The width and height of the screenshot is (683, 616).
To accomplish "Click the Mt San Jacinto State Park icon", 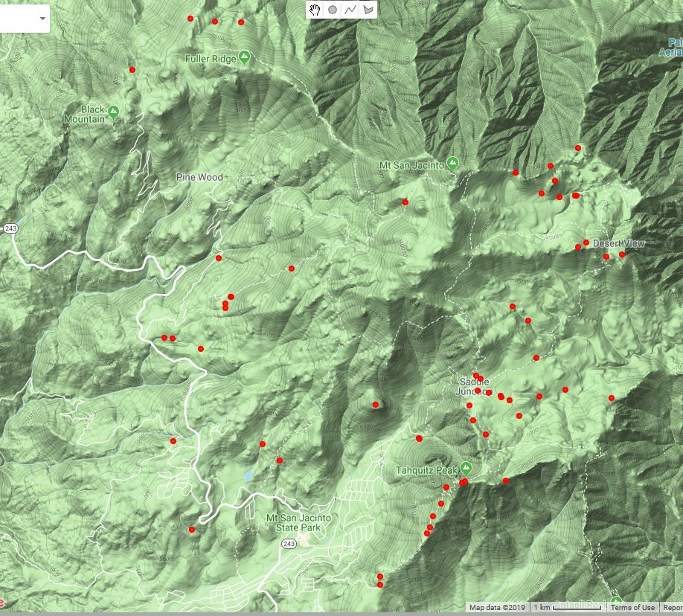I will point(304,535).
